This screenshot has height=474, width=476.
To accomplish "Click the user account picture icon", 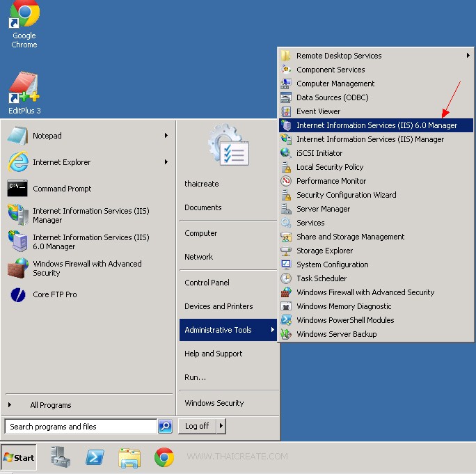I will [x=228, y=145].
